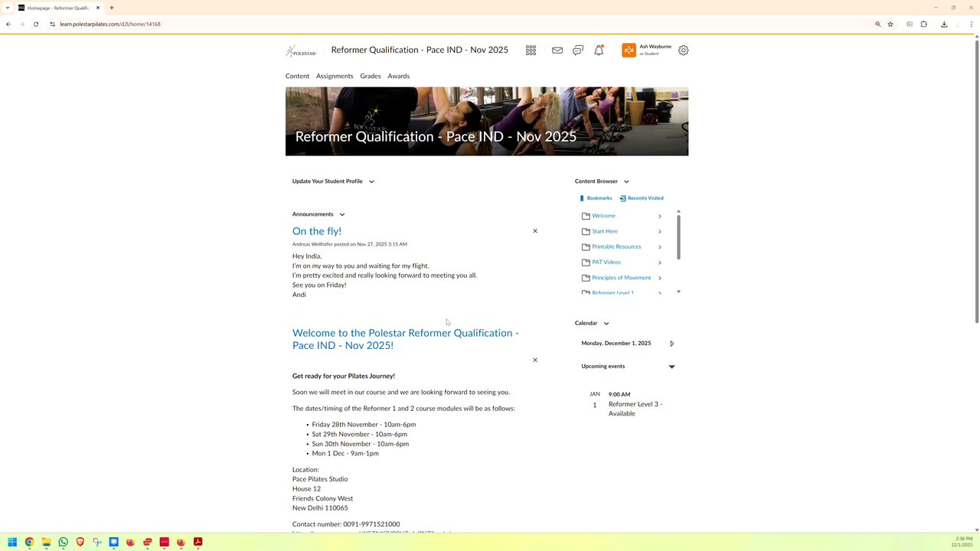Open the Windows Start menu
Viewport: 980px width, 551px height.
click(12, 542)
